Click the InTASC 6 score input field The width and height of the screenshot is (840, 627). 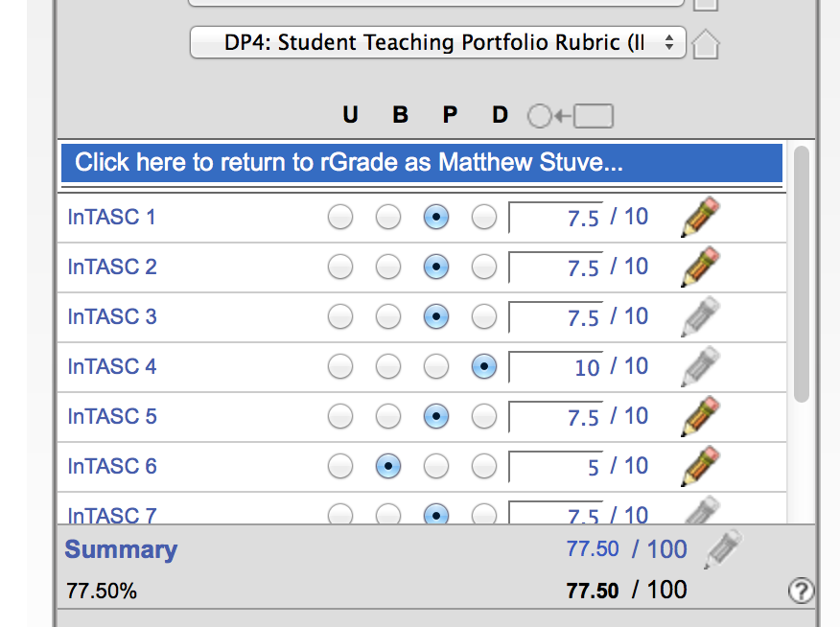[556, 467]
